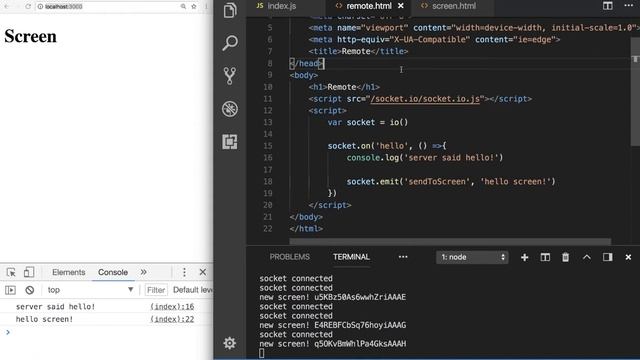Close the DevTools panel
Image resolution: width=640 pixels, height=360 pixels.
click(202, 272)
